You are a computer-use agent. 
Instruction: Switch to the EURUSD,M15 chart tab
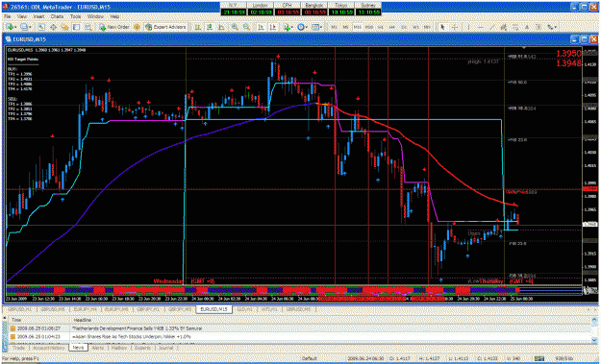pos(213,309)
